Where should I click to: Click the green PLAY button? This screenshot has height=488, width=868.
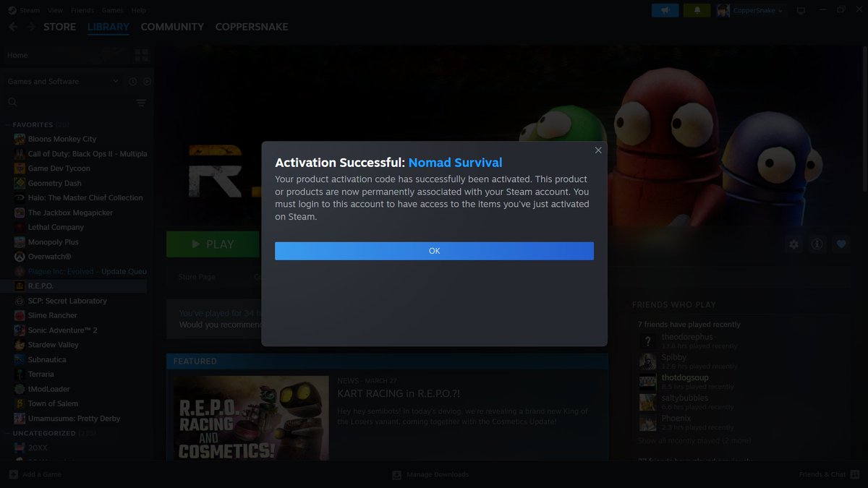(x=213, y=244)
